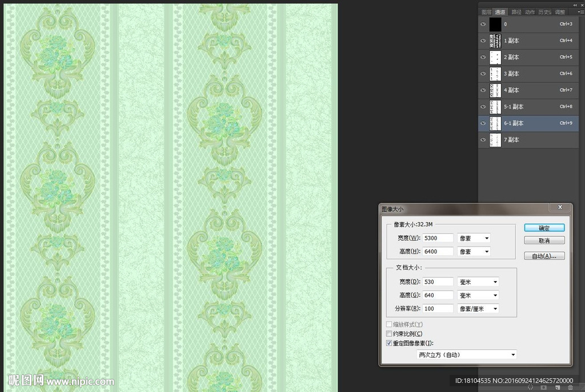This screenshot has width=585, height=392.
Task: Uncheck the 重定图像像素 checkbox
Action: (x=388, y=343)
